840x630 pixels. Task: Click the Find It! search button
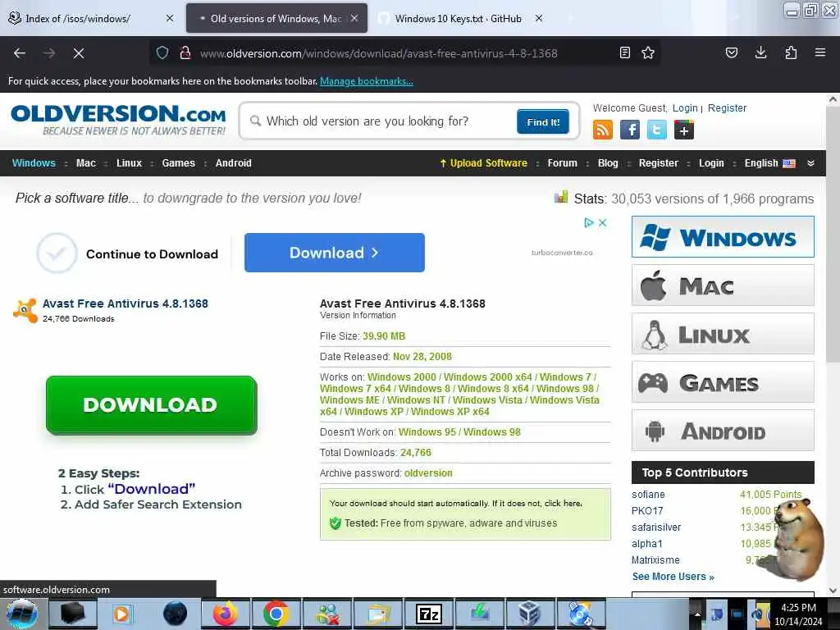tap(543, 122)
